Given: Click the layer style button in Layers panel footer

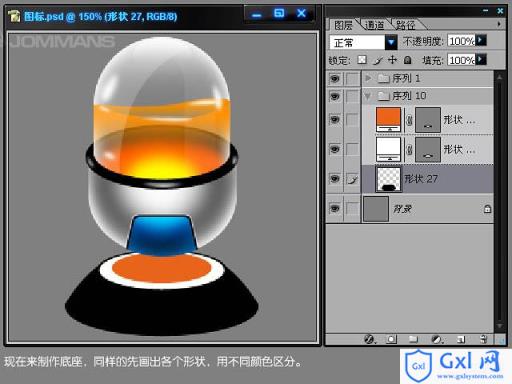Looking at the screenshot, I should click(369, 339).
